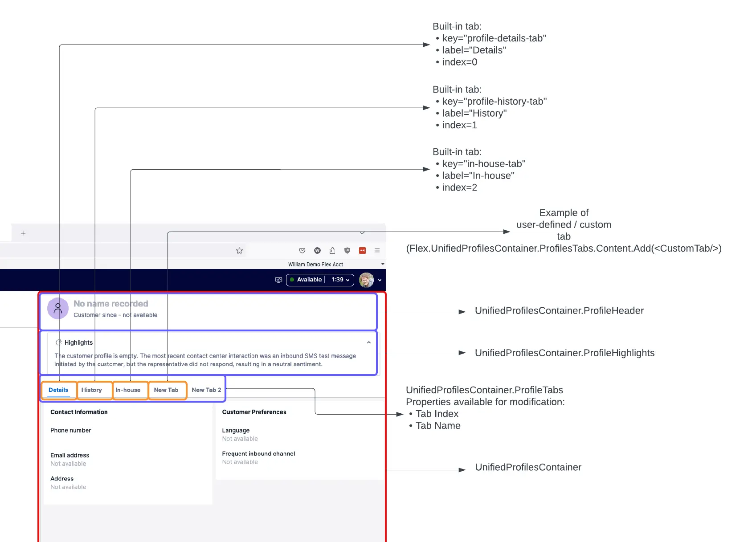Click the No name recorded heading
Viewport: 756px width, 542px height.
tap(110, 304)
